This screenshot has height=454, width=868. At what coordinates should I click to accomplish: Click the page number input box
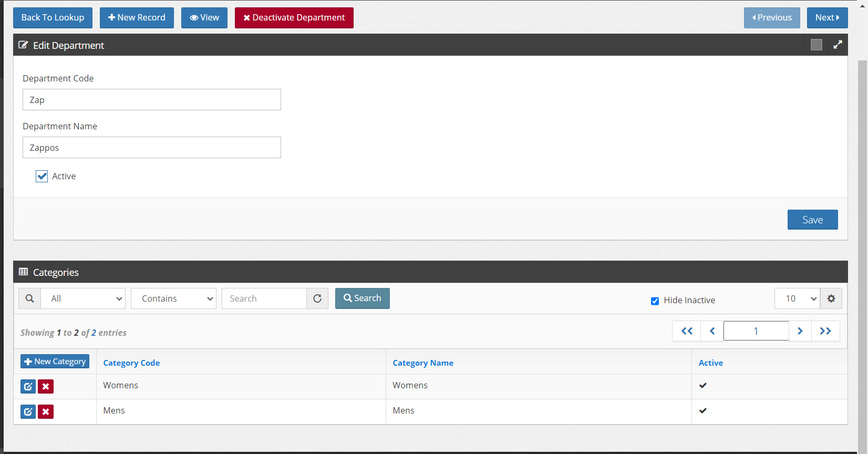(756, 331)
